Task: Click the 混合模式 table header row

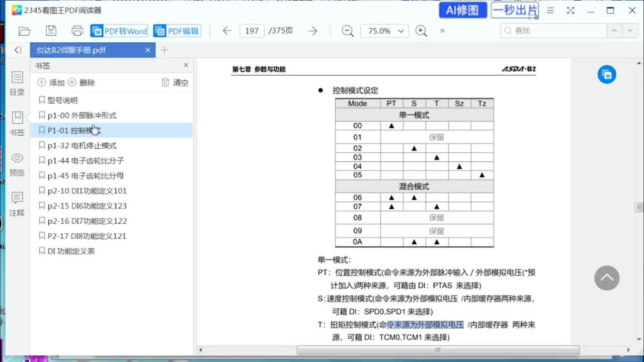Action: tap(414, 187)
